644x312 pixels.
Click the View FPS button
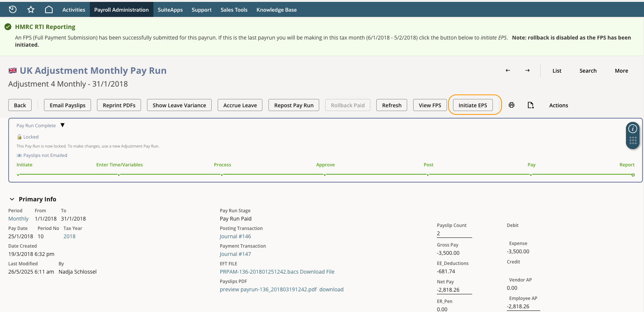pos(430,105)
